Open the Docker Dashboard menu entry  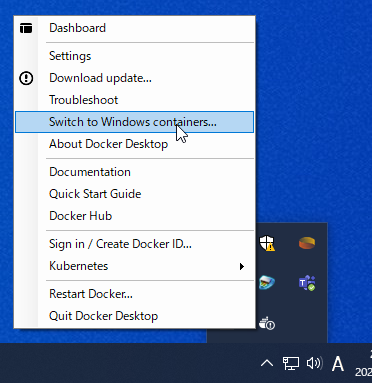point(134,28)
